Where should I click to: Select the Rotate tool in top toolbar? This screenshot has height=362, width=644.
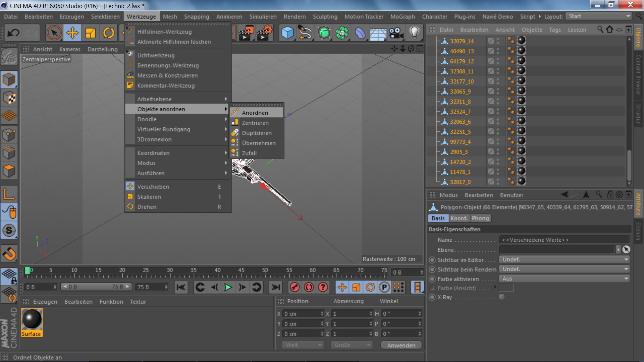pyautogui.click(x=108, y=33)
